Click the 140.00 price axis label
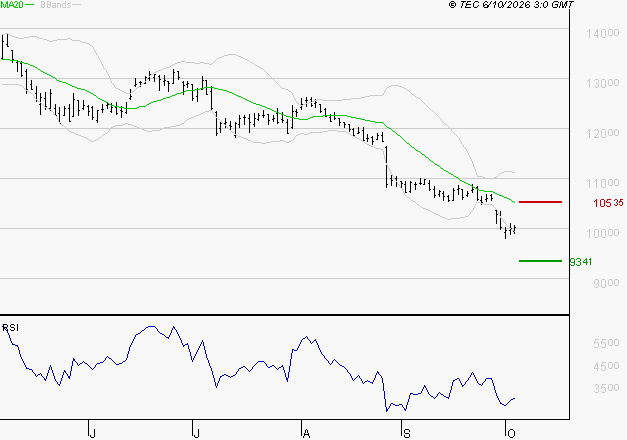 603,33
